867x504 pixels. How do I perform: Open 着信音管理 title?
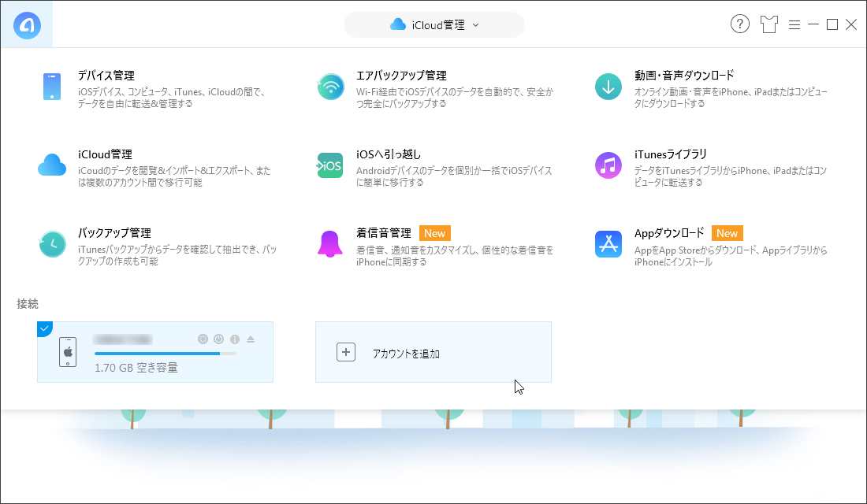pos(384,233)
